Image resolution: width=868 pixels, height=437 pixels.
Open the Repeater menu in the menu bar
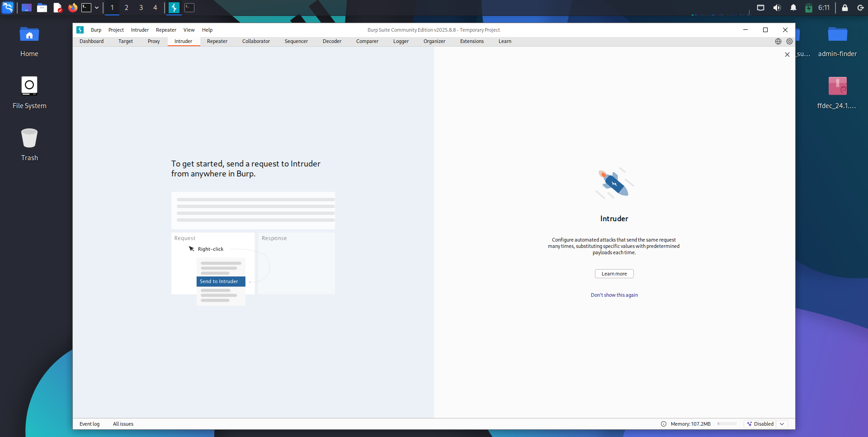(166, 30)
